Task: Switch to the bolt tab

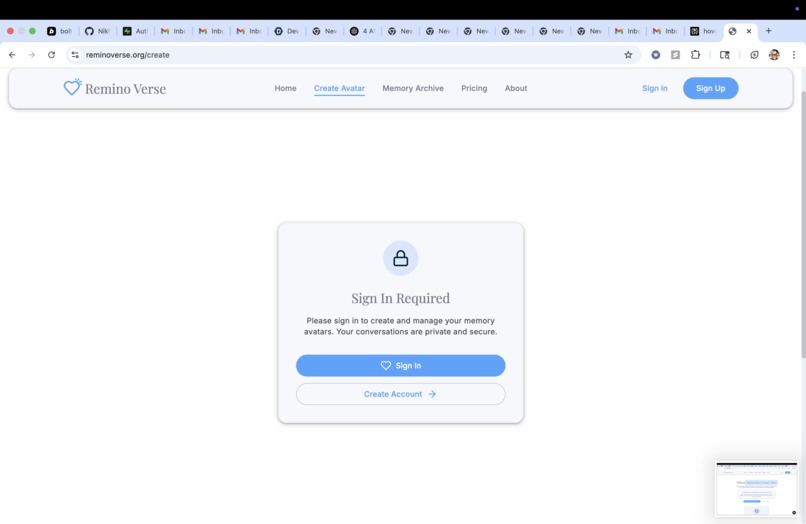Action: 60,31
